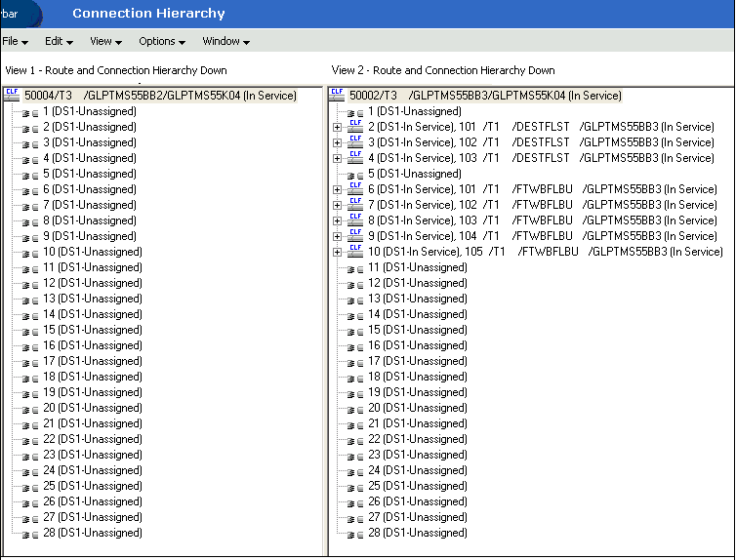Click CLF icon of View 2 row 8
This screenshot has width=736, height=560.
(x=355, y=220)
